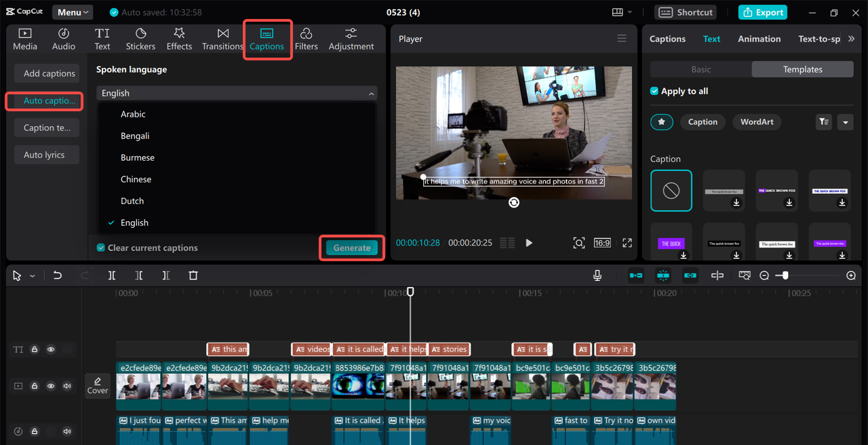Open the Shortcut button
Image resolution: width=868 pixels, height=445 pixels.
[x=686, y=12]
